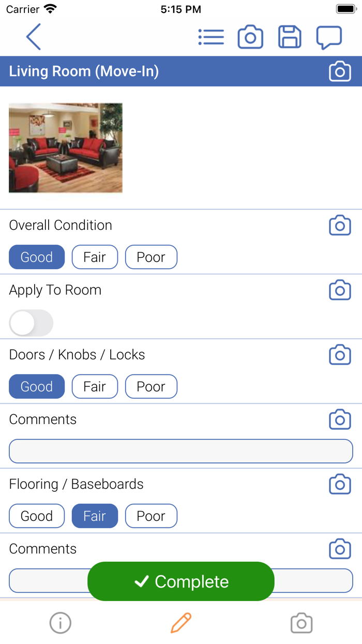Open the Living Room photo thumbnail
Viewport: 362px width, 644px height.
point(65,148)
